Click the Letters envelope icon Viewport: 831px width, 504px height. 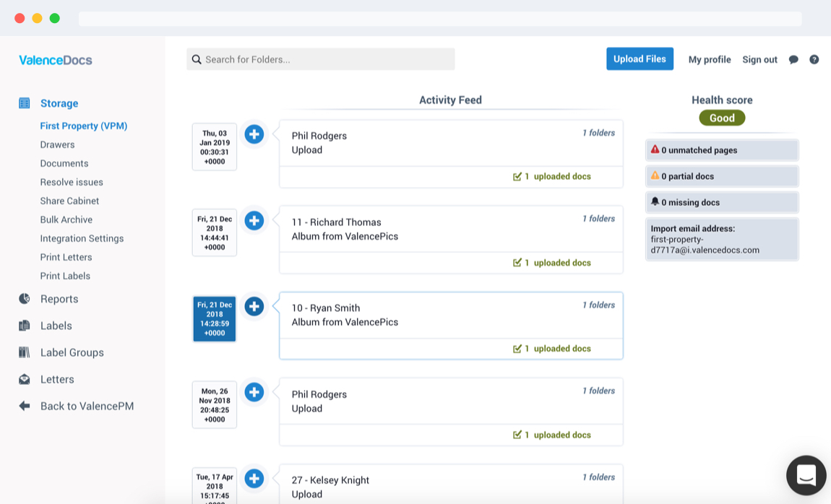25,379
